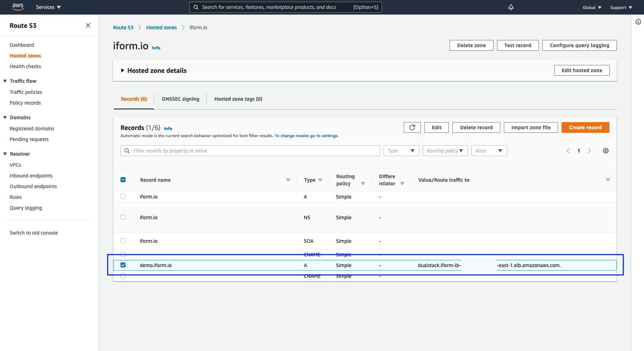
Task: Open Registered domains in sidebar
Action: point(32,129)
